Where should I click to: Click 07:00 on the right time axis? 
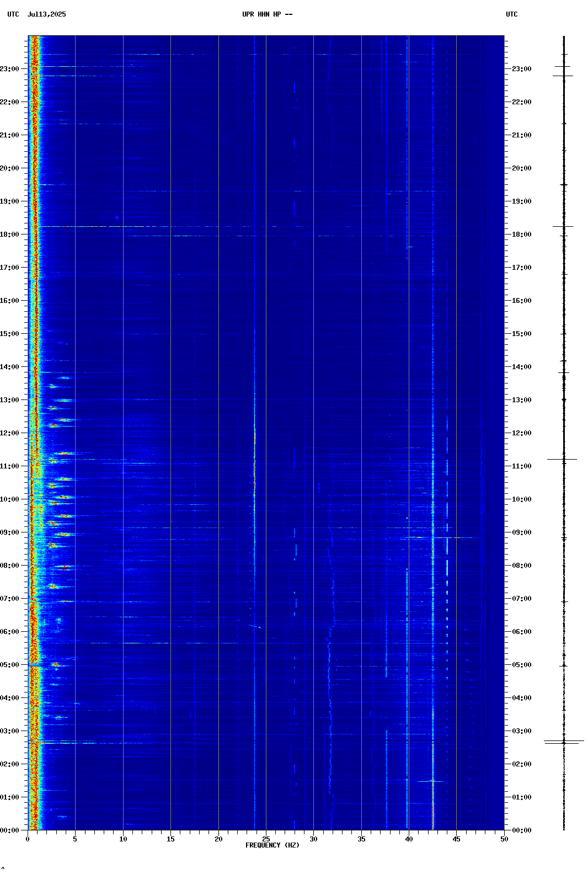pos(522,599)
